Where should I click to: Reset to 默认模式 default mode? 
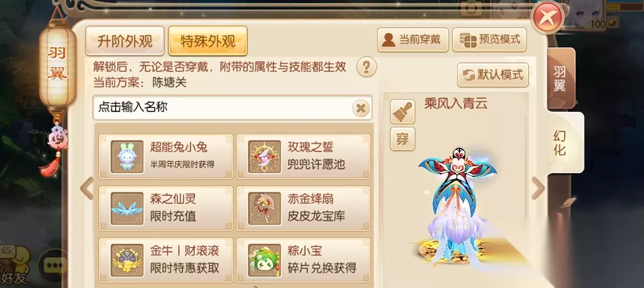pos(493,75)
